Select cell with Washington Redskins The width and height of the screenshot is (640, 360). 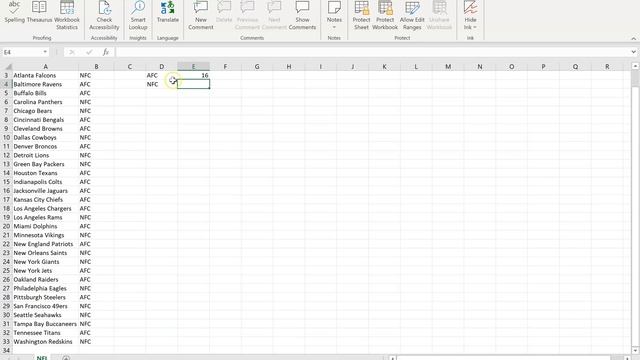click(x=45, y=342)
